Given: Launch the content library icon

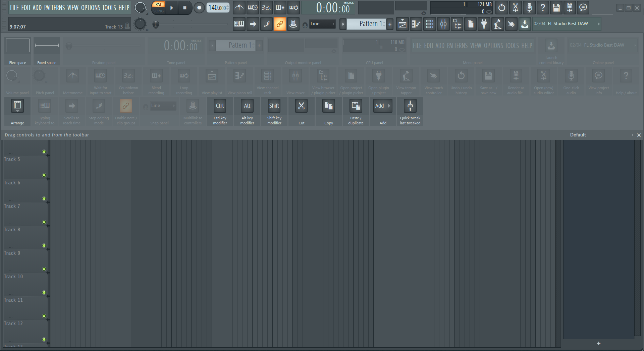Looking at the screenshot, I should [x=525, y=24].
